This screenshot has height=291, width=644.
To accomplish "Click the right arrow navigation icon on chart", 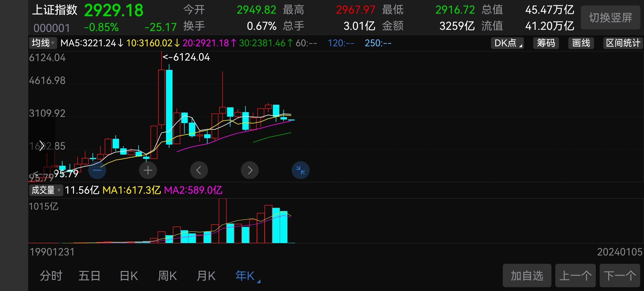I will tap(250, 170).
